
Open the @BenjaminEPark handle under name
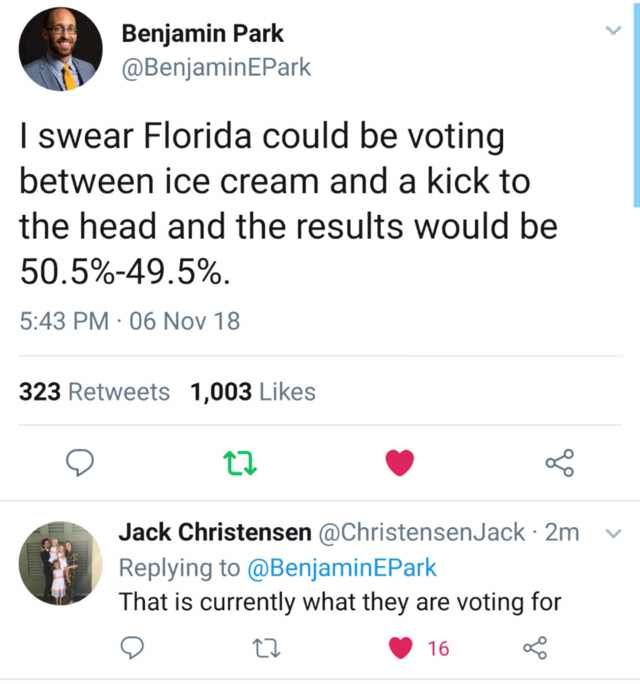(x=216, y=68)
